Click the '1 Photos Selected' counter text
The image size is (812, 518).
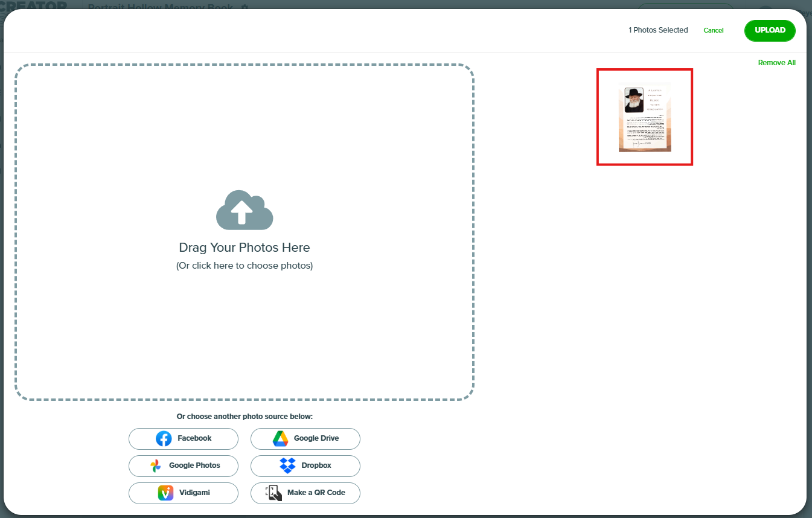[x=658, y=30]
